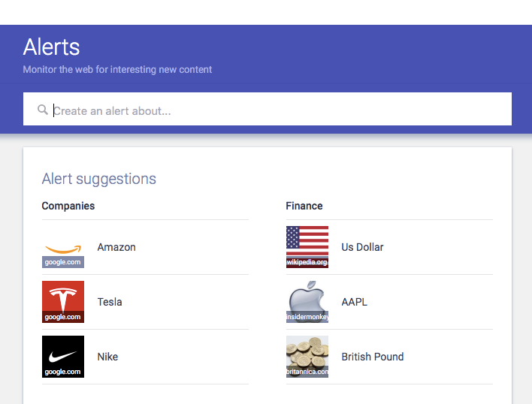Click the US flag image
Viewport: 532px width, 404px height.
(x=307, y=243)
